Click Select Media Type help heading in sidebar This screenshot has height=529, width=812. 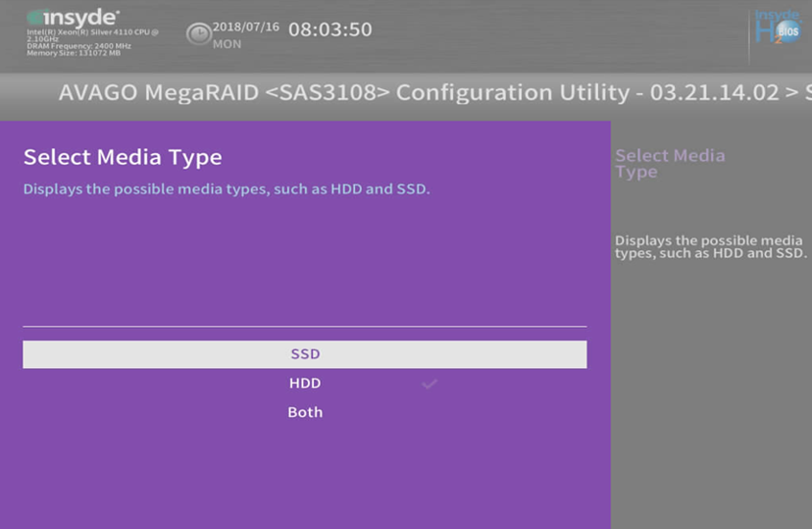coord(670,163)
